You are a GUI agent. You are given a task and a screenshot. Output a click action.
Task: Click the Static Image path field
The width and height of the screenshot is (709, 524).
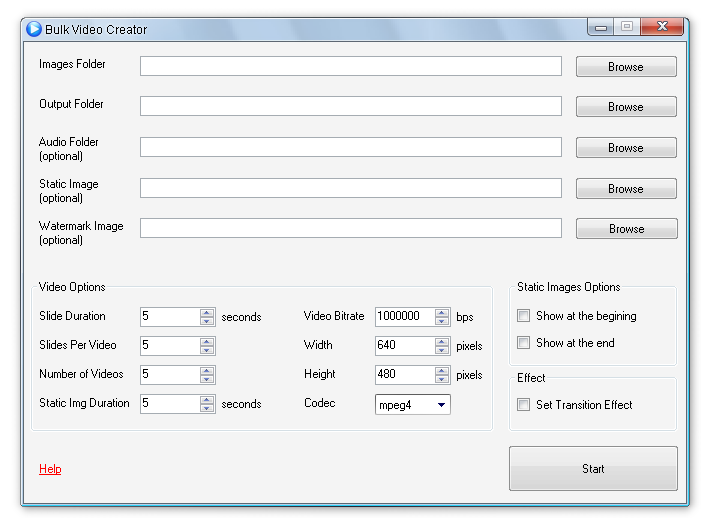350,188
